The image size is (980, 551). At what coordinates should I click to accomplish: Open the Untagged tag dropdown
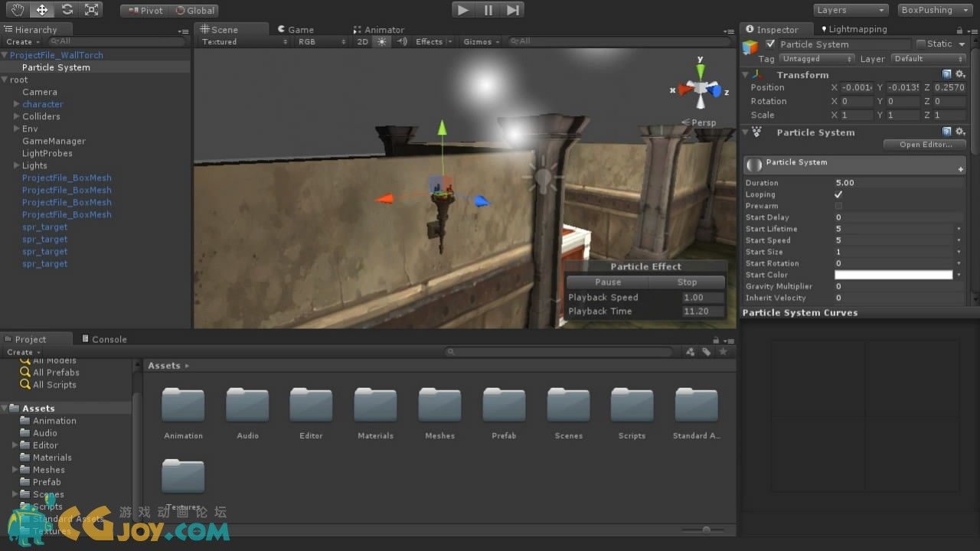point(816,59)
